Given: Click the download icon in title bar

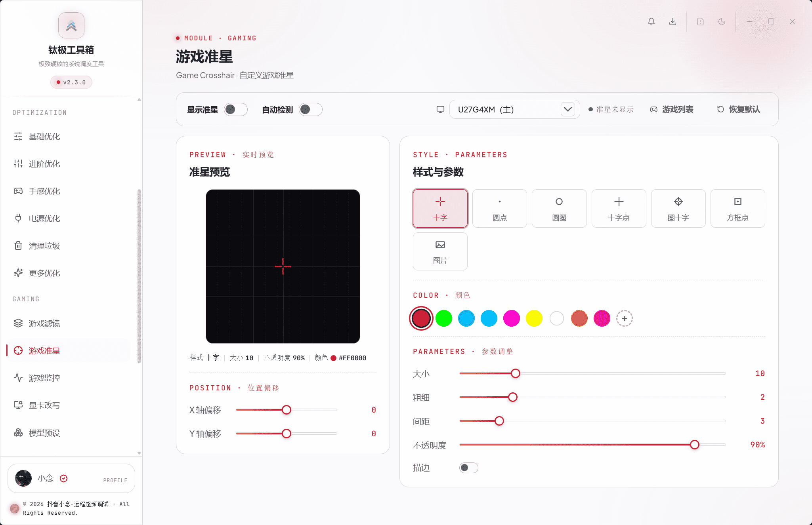Looking at the screenshot, I should [673, 22].
